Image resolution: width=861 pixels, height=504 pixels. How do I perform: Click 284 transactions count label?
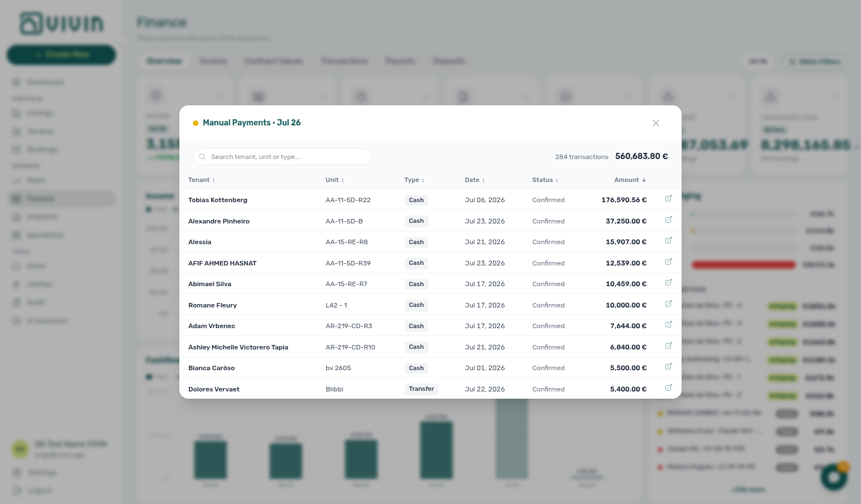[581, 157]
